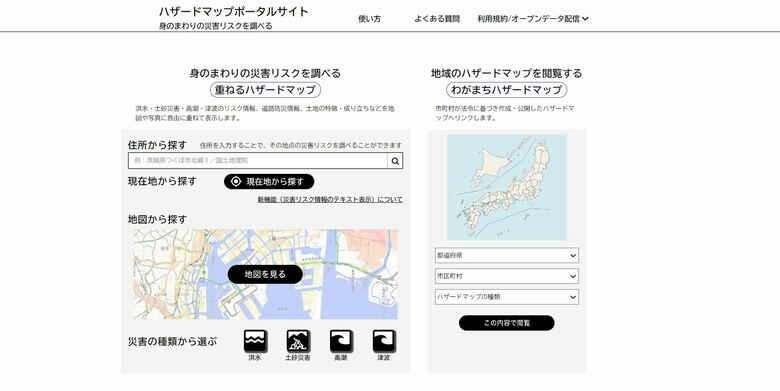Open the よくある質問 menu item

437,19
